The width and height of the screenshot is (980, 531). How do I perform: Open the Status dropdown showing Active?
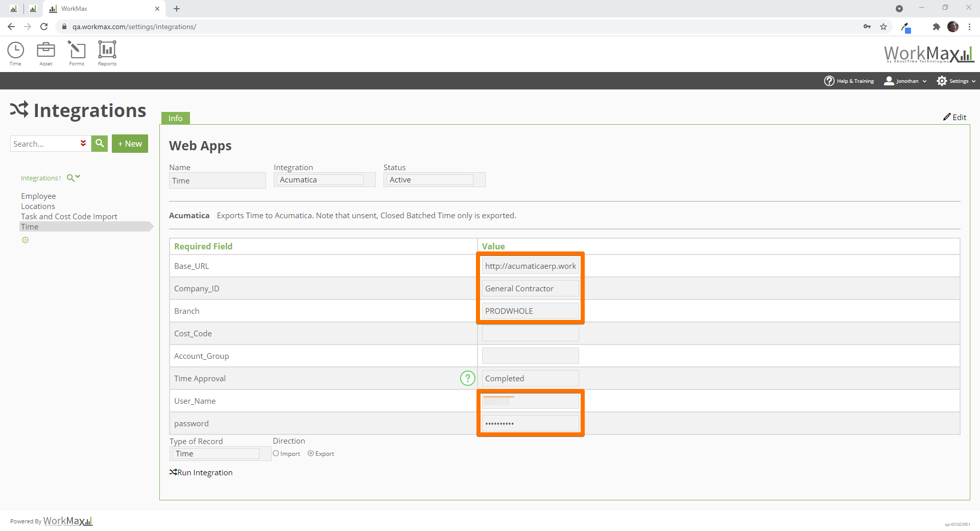pos(434,180)
